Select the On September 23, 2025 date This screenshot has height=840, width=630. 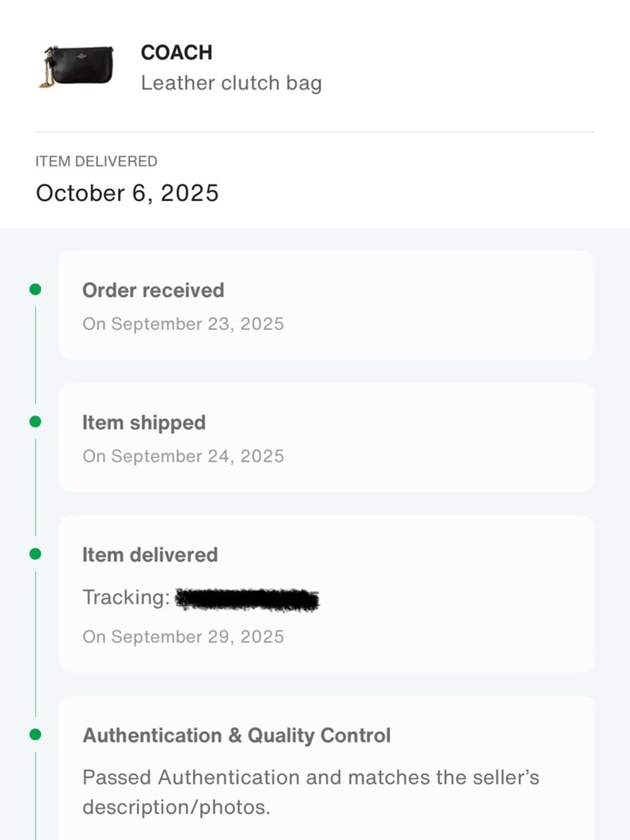tap(183, 324)
